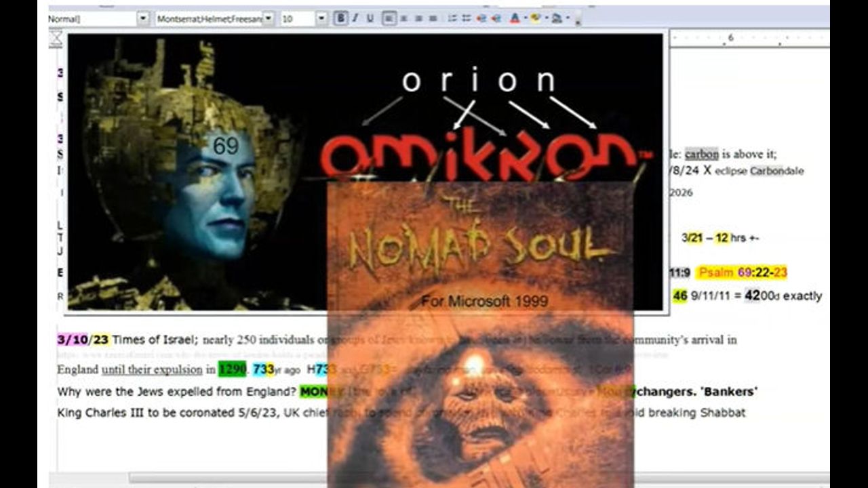Turn on bulleted list

[x=467, y=19]
